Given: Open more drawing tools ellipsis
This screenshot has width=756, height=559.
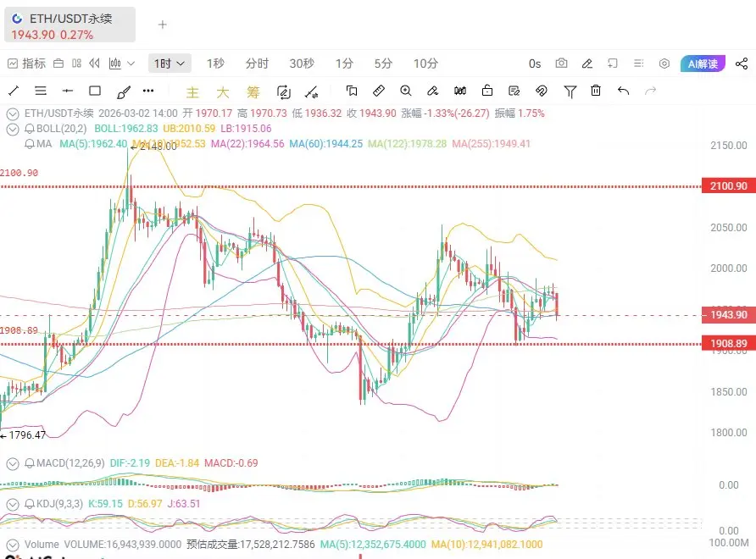Looking at the screenshot, I should click(x=148, y=91).
